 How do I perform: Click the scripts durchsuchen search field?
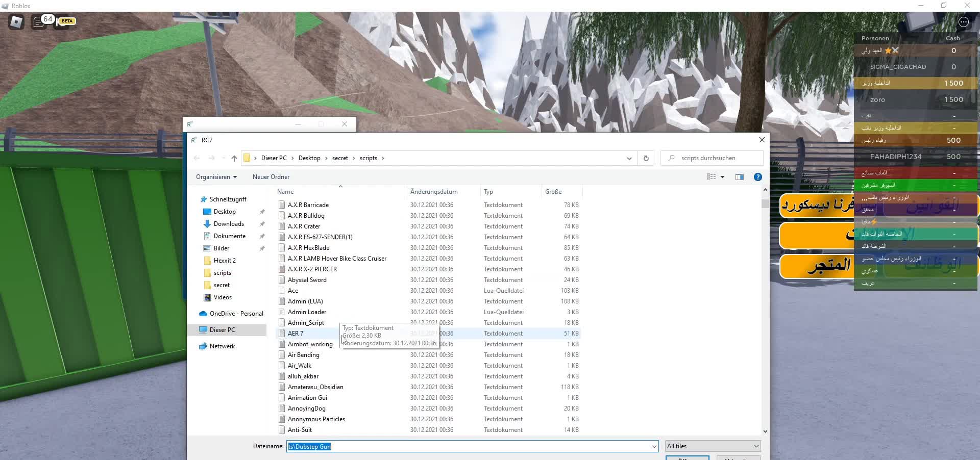pos(712,158)
